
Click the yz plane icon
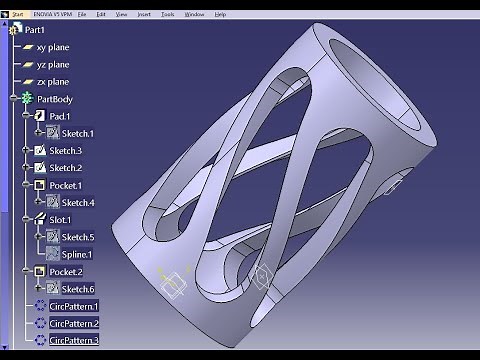28,65
